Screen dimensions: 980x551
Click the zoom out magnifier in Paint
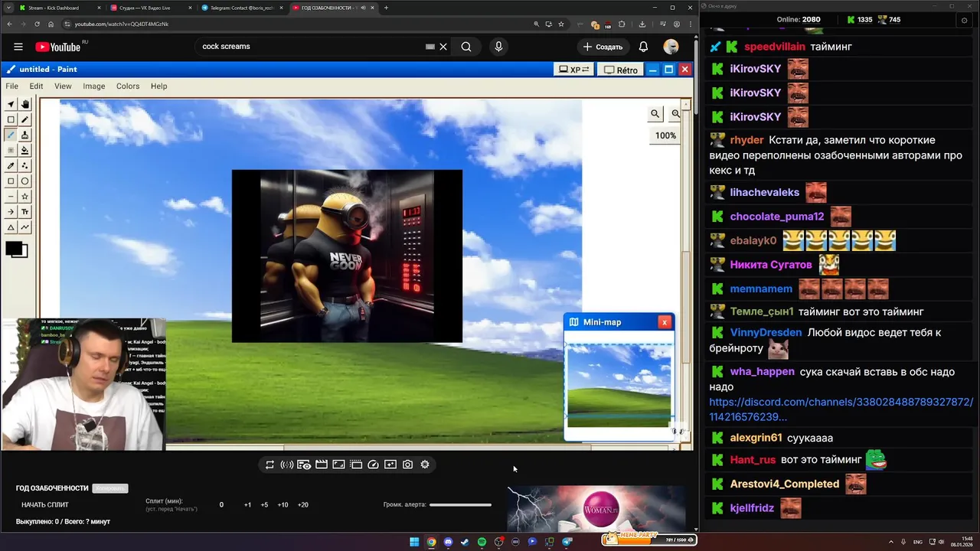pyautogui.click(x=655, y=113)
